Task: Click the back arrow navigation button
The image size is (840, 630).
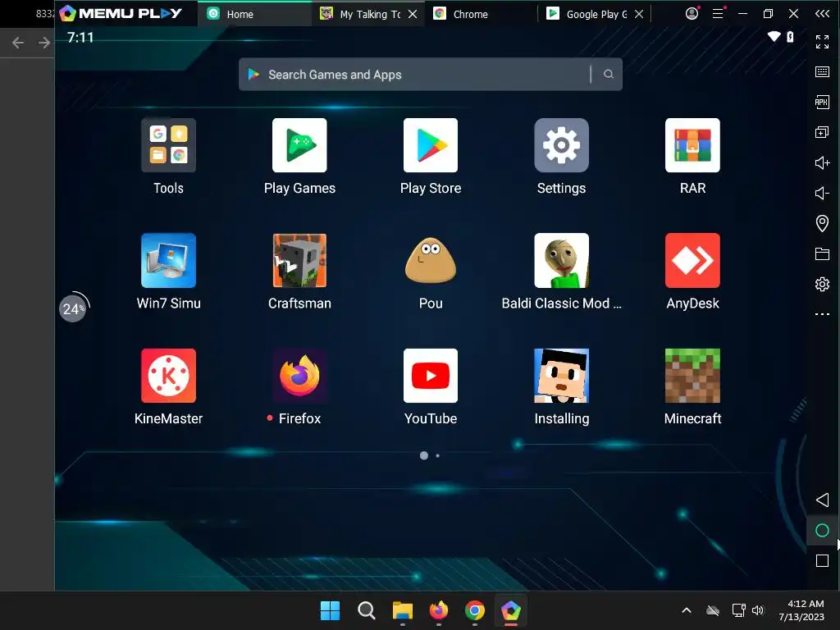Action: 18,43
